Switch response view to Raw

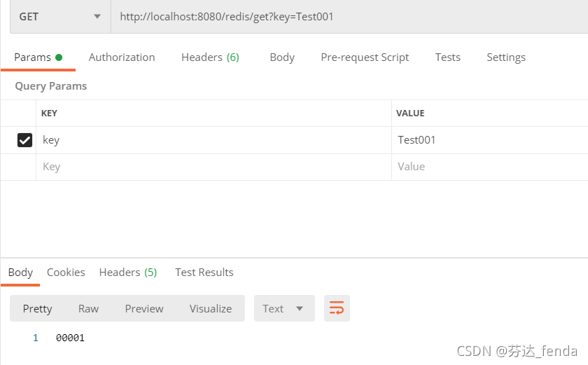pyautogui.click(x=88, y=309)
